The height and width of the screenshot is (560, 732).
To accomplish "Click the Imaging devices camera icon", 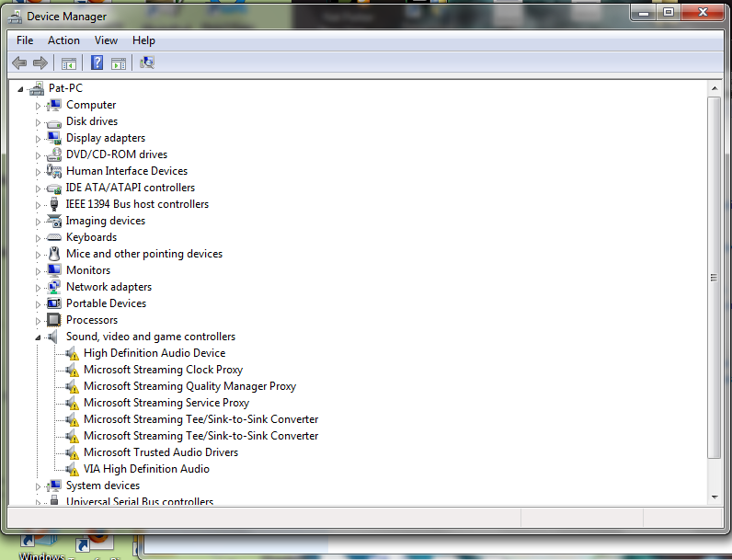I will pos(54,221).
